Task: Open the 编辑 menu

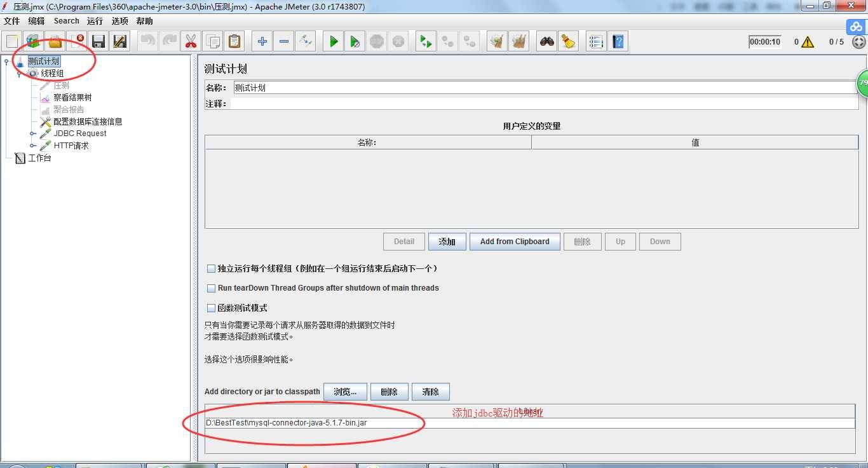Action: [x=36, y=21]
